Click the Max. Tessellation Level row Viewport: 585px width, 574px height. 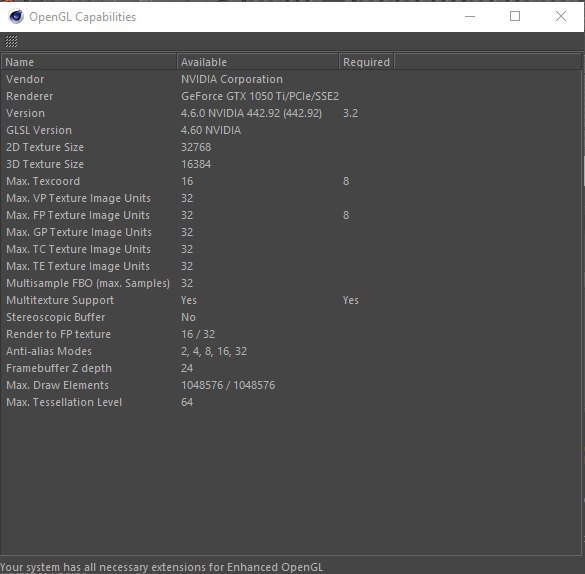(x=291, y=402)
